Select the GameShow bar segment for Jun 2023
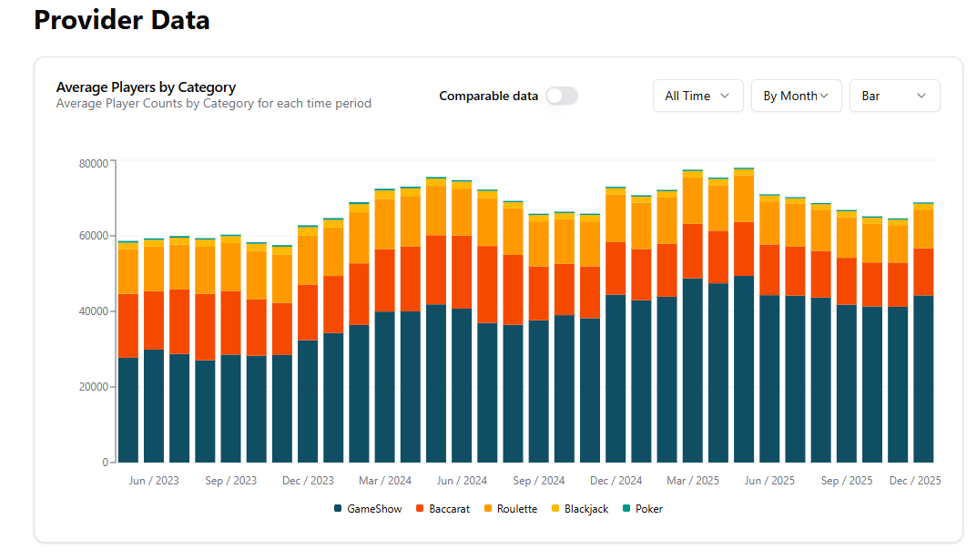977x560 pixels. pos(154,405)
